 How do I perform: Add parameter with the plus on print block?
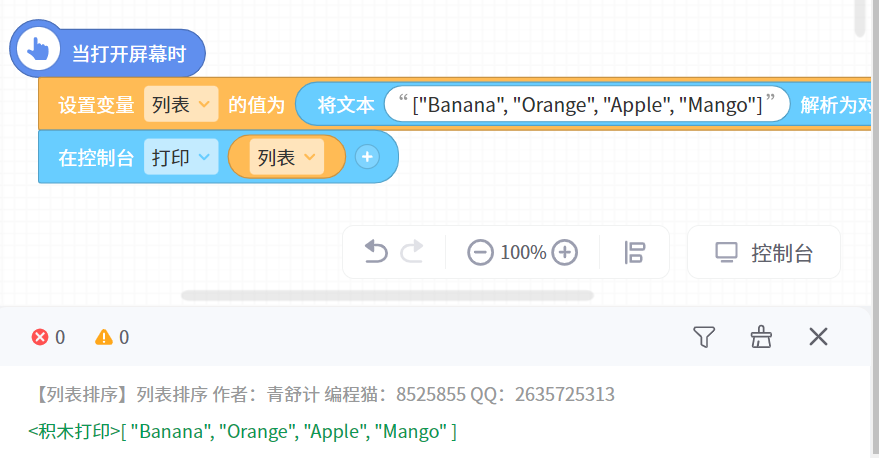367,157
